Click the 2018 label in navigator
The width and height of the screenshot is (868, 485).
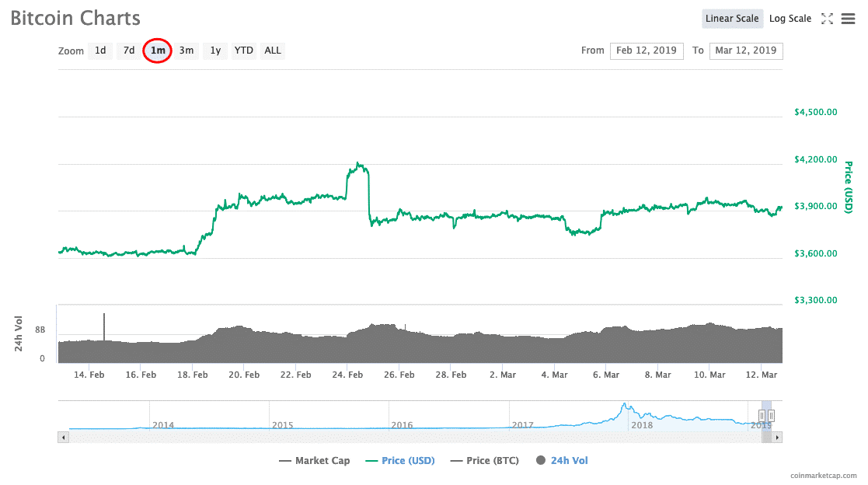[642, 425]
